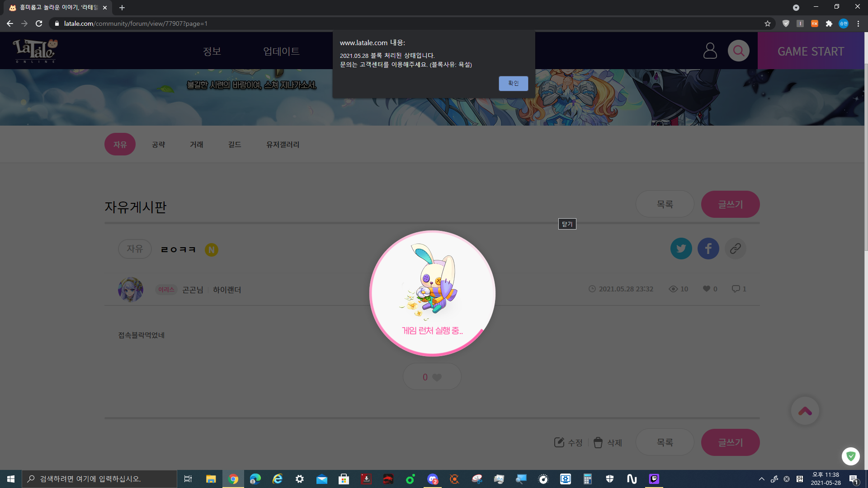
Task: Click the Windows taskbar search box
Action: (x=99, y=479)
